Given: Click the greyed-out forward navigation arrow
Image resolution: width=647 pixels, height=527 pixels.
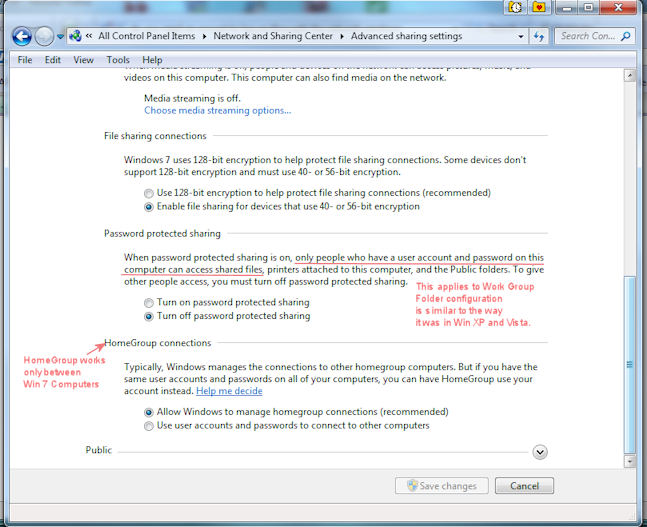Looking at the screenshot, I should [x=44, y=36].
